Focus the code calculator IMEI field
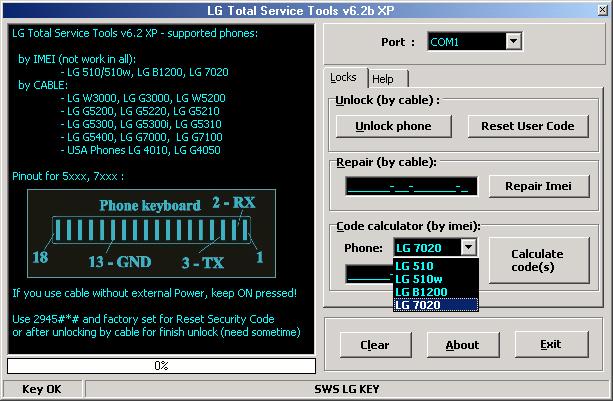Screen dimensions: 613x401 click(x=369, y=274)
